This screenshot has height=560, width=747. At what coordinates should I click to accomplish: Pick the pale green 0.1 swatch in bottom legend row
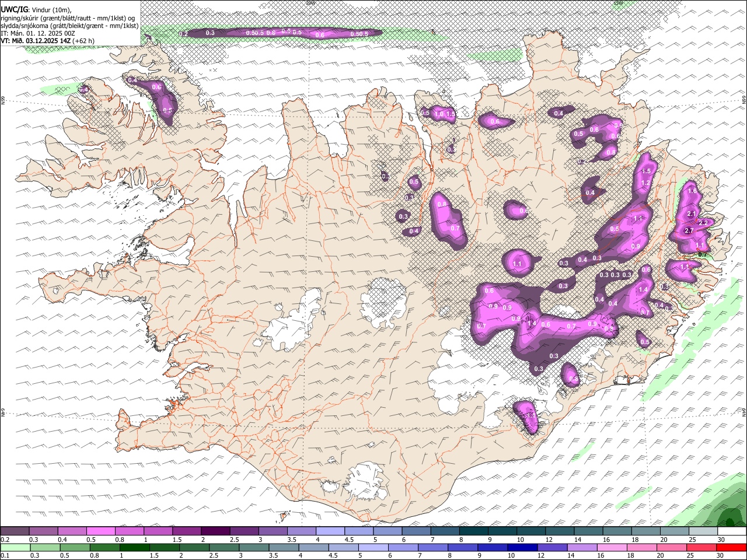(15, 548)
